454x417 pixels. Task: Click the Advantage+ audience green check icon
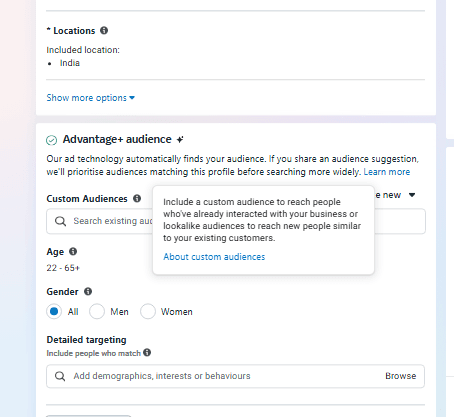pyautogui.click(x=51, y=140)
